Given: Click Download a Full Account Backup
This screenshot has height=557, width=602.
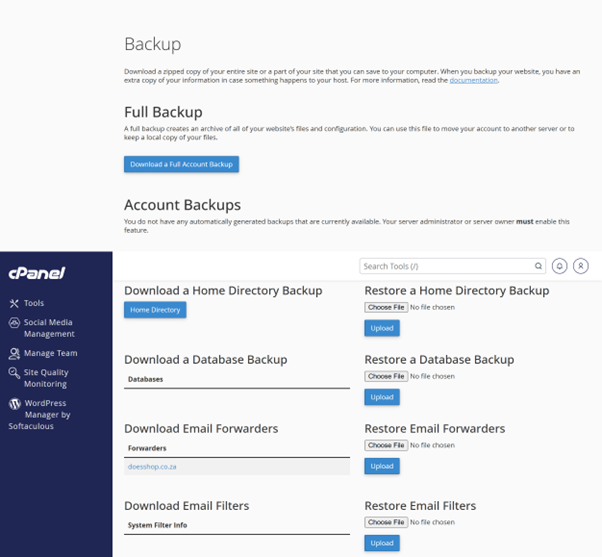Looking at the screenshot, I should coord(181,164).
